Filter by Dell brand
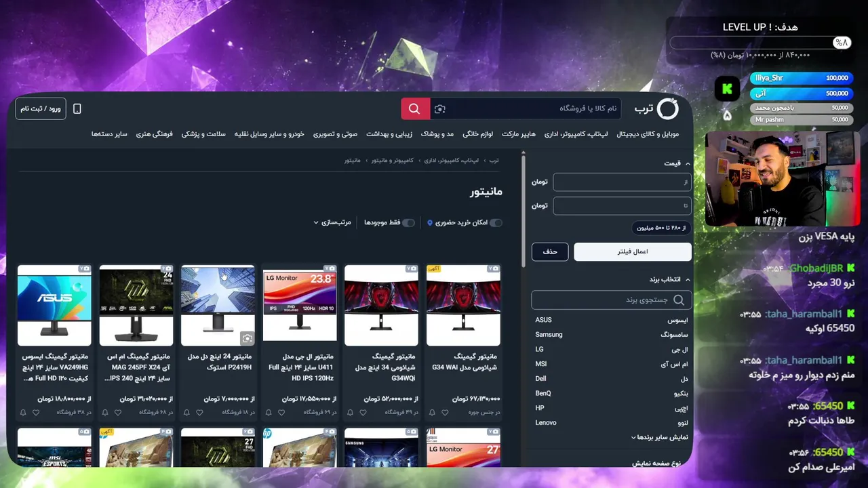Image resolution: width=868 pixels, height=488 pixels. click(611, 379)
